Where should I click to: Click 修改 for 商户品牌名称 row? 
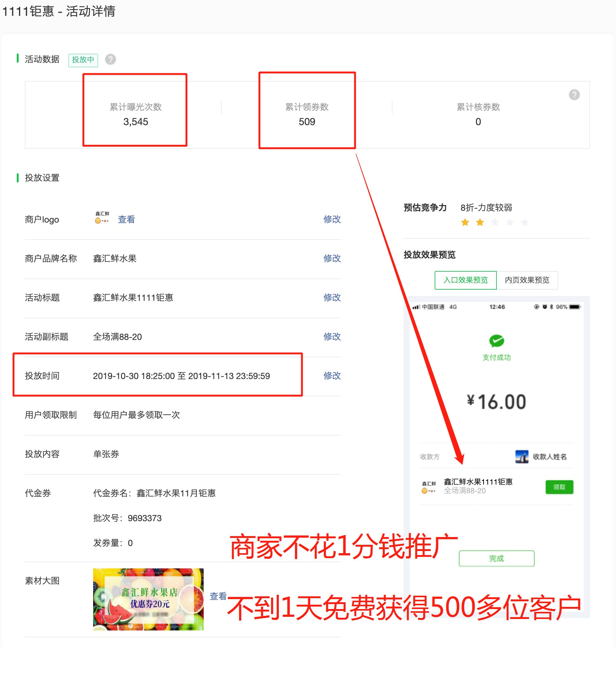click(332, 258)
